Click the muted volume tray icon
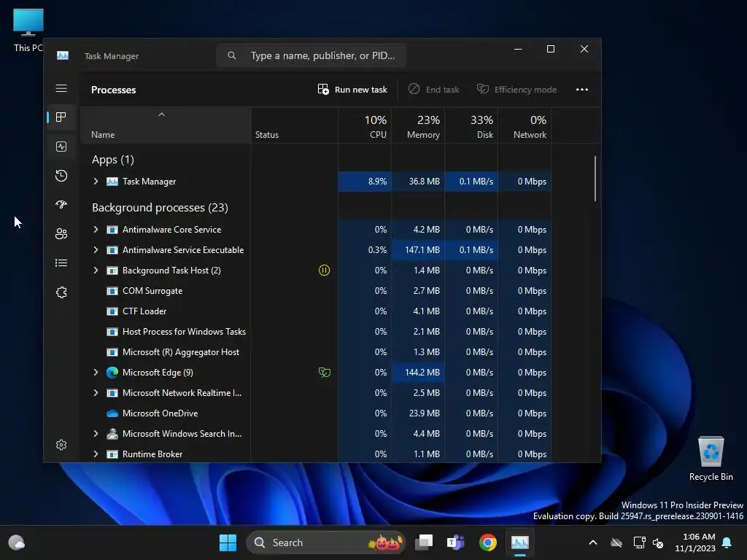 (x=658, y=542)
